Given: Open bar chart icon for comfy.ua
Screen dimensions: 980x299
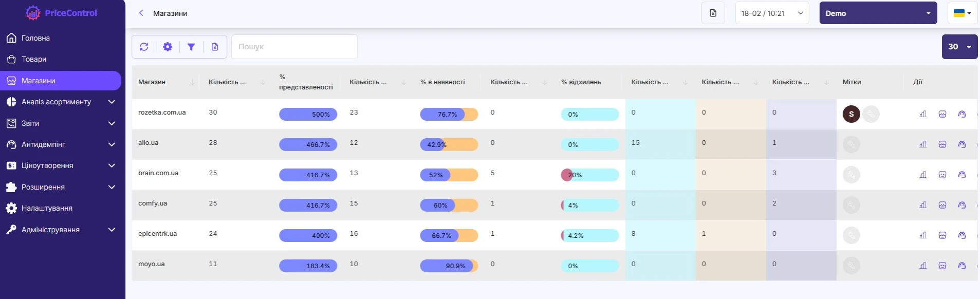Looking at the screenshot, I should point(923,205).
